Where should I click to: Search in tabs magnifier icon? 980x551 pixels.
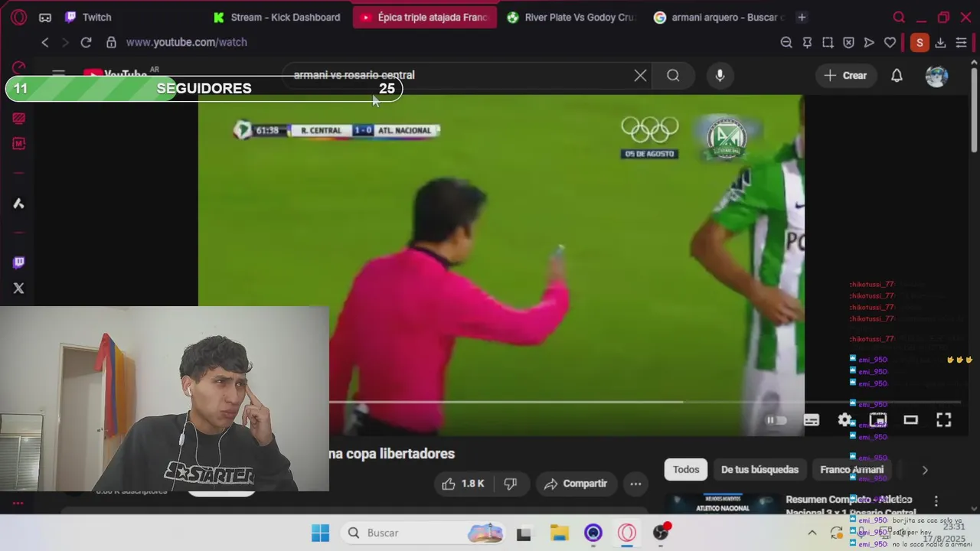[x=900, y=17]
